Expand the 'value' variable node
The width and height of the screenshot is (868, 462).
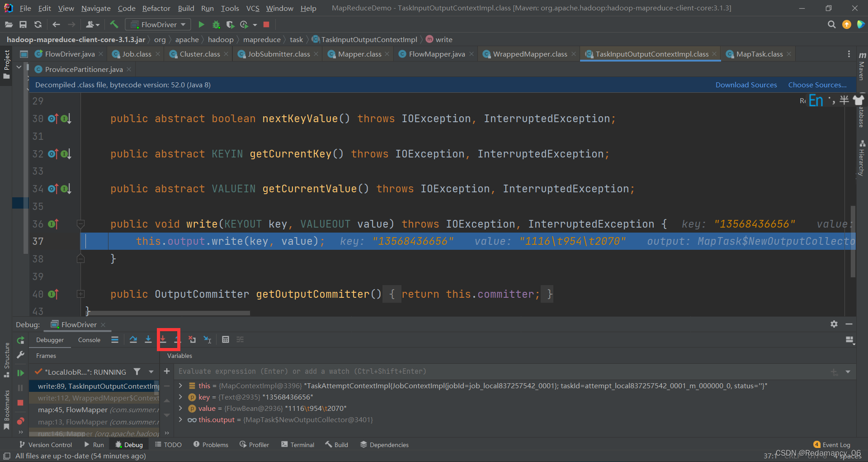pyautogui.click(x=180, y=408)
